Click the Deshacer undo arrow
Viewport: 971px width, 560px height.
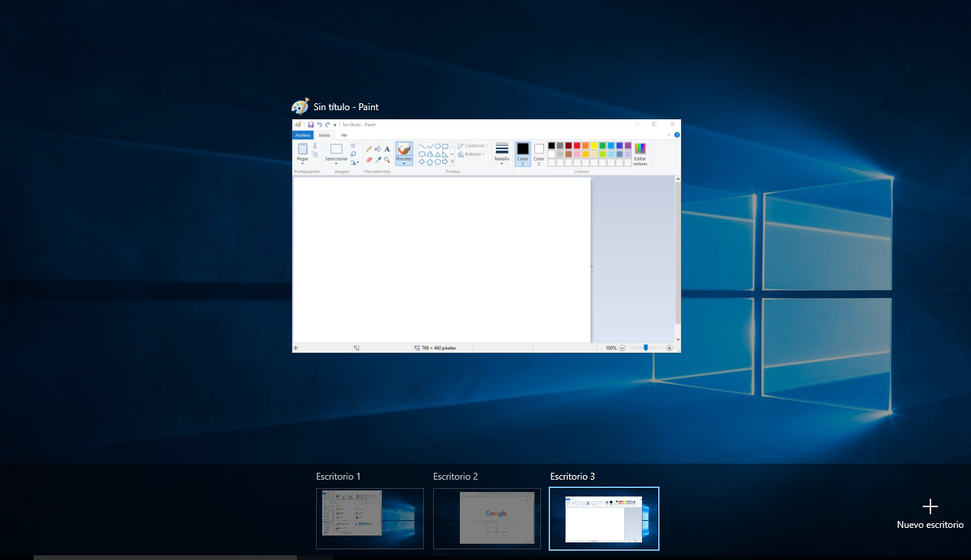tap(320, 125)
